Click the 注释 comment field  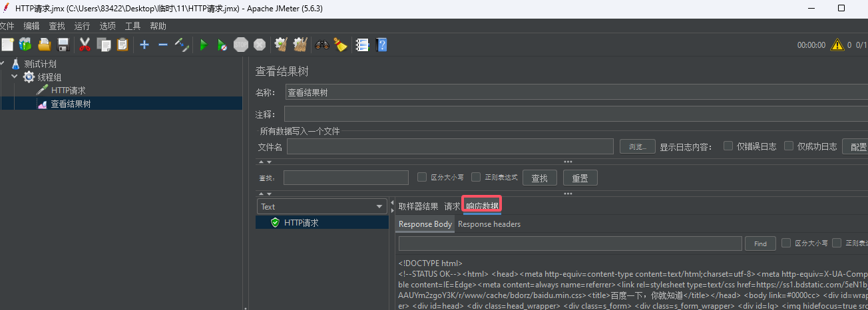pyautogui.click(x=576, y=114)
